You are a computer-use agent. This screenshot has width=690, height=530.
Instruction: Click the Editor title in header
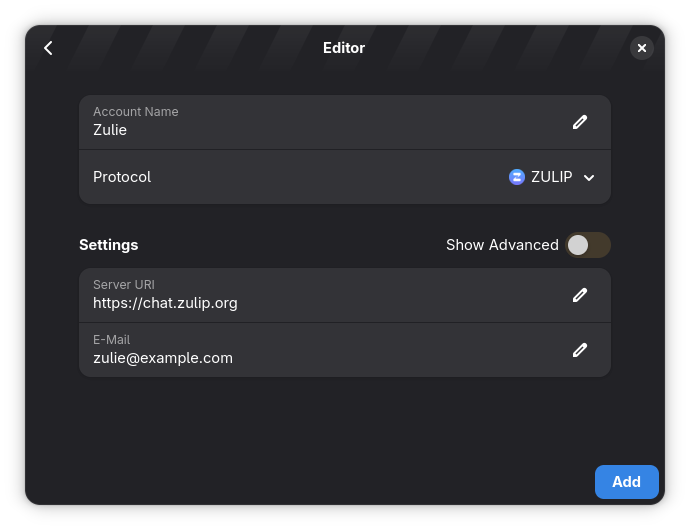344,48
